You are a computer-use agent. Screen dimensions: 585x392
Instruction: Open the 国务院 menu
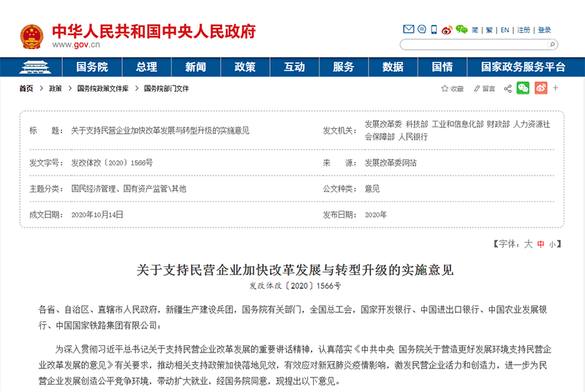click(x=92, y=67)
